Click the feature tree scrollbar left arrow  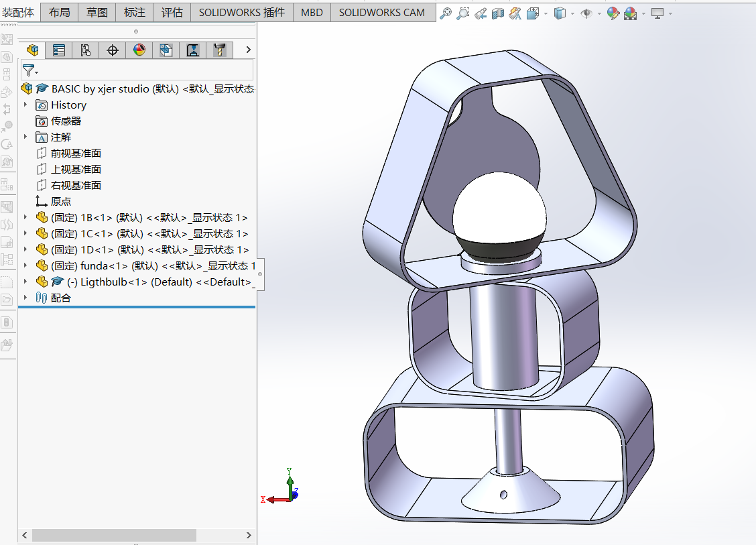(25, 535)
